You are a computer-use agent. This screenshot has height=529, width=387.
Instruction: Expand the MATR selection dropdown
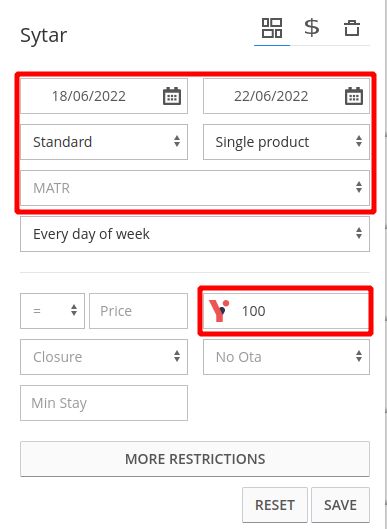[195, 188]
